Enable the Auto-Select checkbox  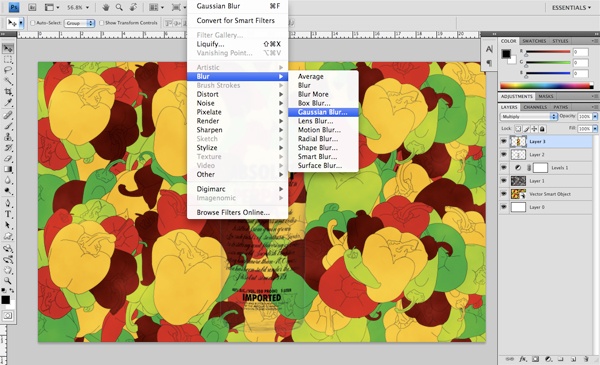(x=33, y=23)
